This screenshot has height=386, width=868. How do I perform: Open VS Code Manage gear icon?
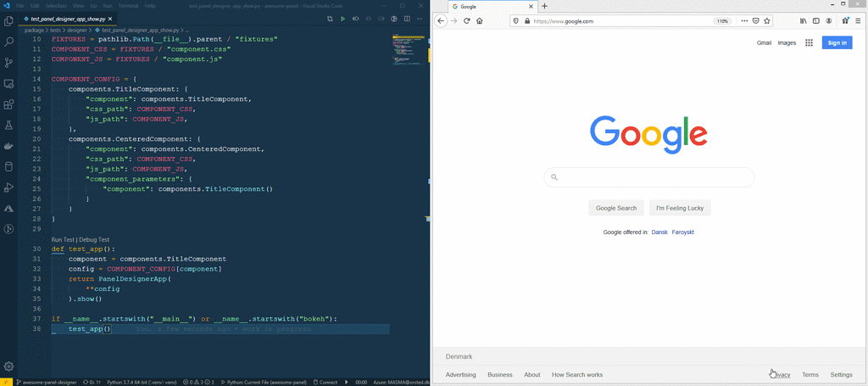8,366
